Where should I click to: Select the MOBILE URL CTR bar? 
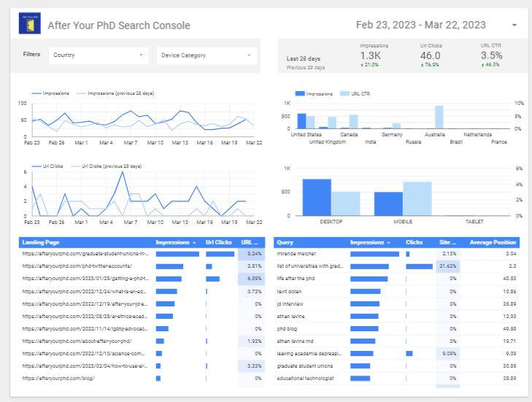(x=417, y=198)
